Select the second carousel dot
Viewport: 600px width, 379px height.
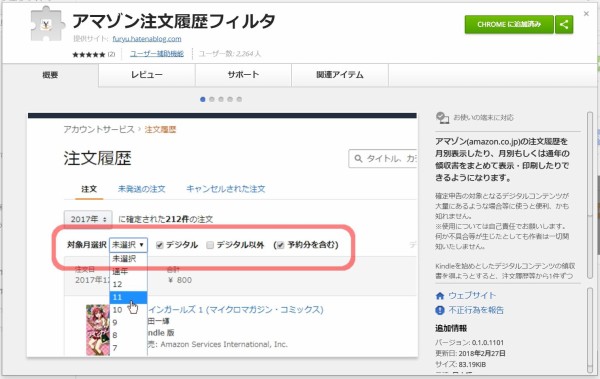click(x=212, y=100)
